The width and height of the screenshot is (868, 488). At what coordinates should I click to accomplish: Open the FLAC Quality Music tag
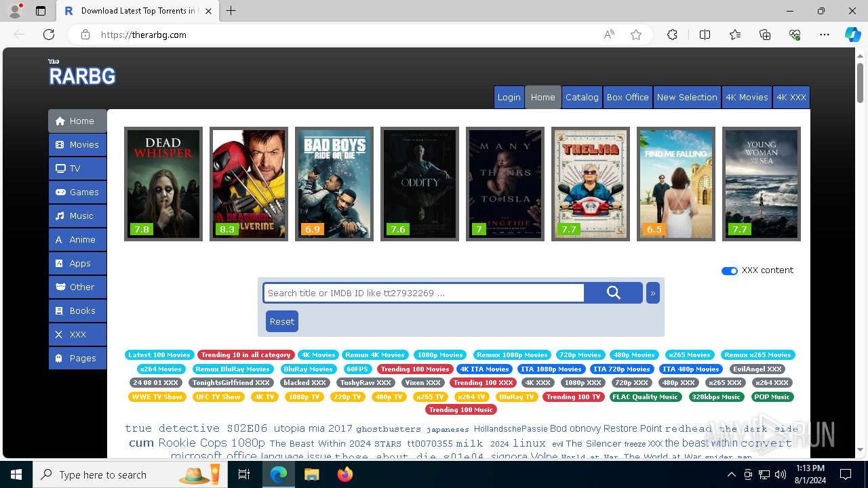click(x=645, y=396)
